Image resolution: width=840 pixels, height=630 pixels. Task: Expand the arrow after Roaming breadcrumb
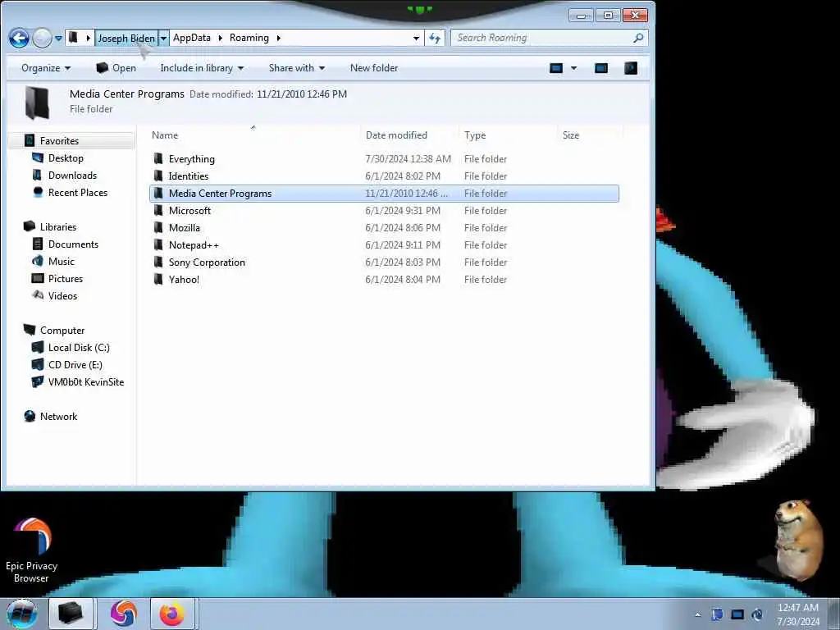coord(279,38)
